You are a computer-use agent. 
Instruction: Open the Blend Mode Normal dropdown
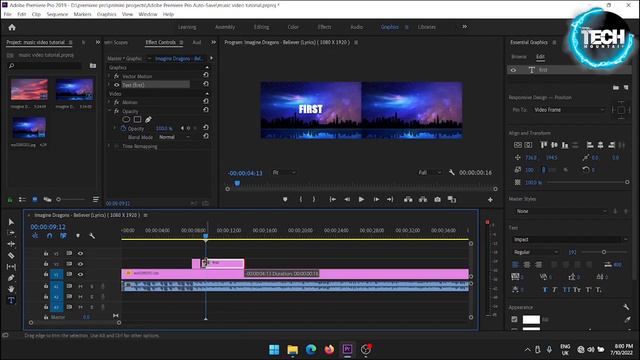(x=174, y=137)
